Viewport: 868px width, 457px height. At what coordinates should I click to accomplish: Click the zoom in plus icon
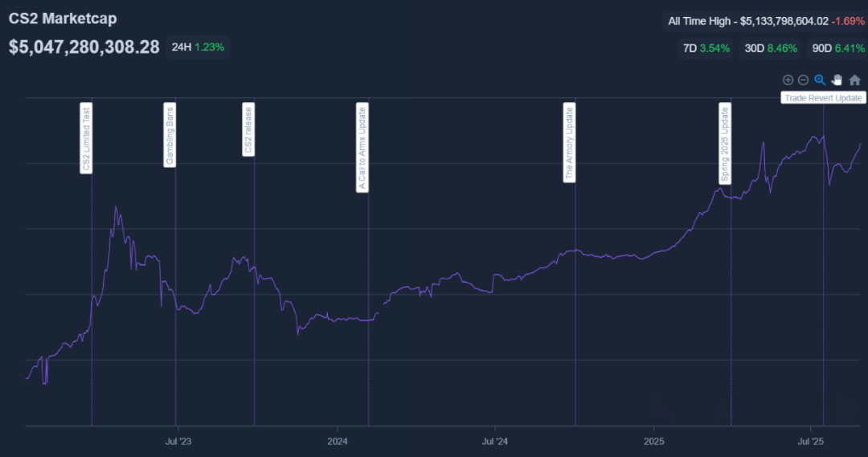pyautogui.click(x=788, y=80)
